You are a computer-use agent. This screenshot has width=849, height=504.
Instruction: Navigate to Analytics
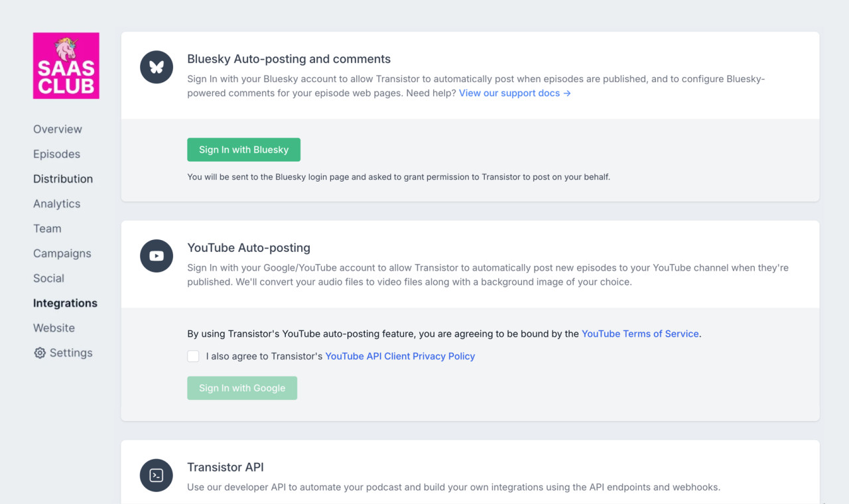tap(56, 204)
